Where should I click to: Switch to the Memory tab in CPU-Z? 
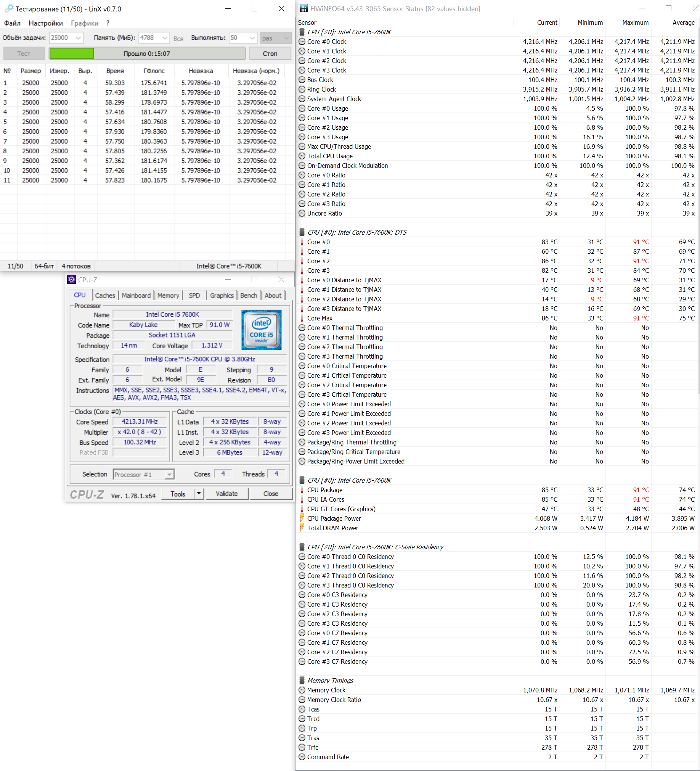click(x=168, y=296)
